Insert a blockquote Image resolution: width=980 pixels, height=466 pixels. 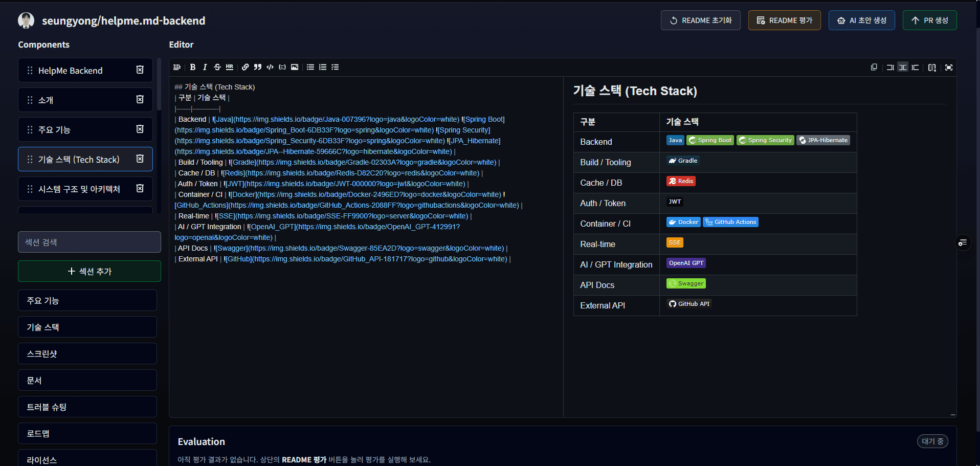258,67
